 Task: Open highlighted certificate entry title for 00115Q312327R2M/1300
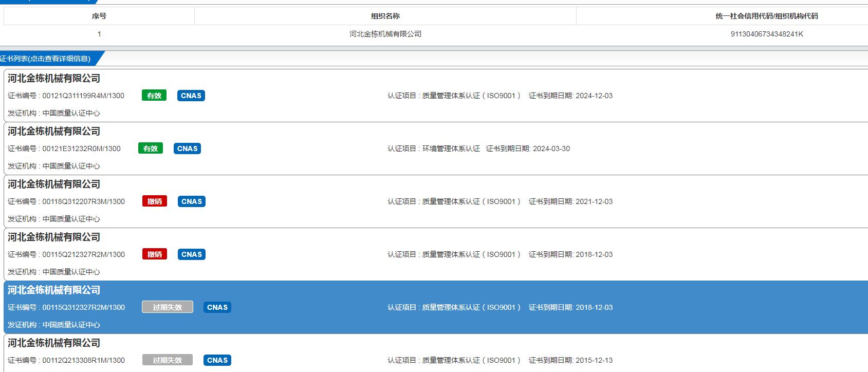pyautogui.click(x=54, y=290)
